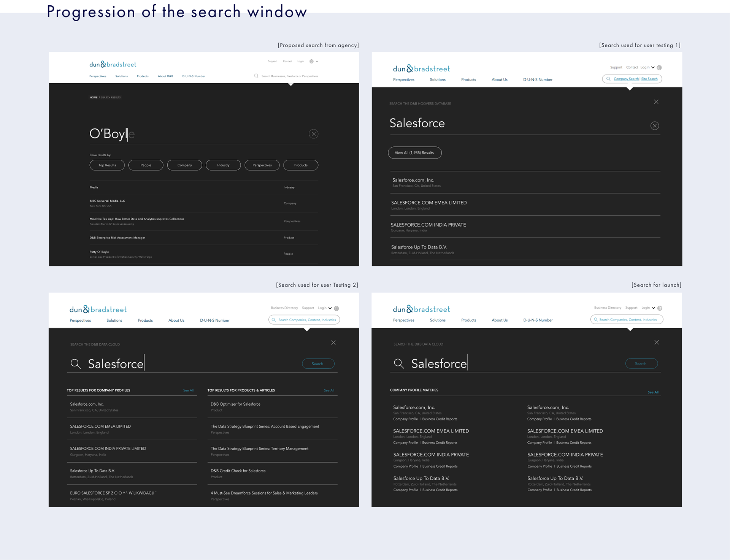Open Products menu in testing 2 header
Viewport: 730px width, 560px height.
click(x=145, y=320)
